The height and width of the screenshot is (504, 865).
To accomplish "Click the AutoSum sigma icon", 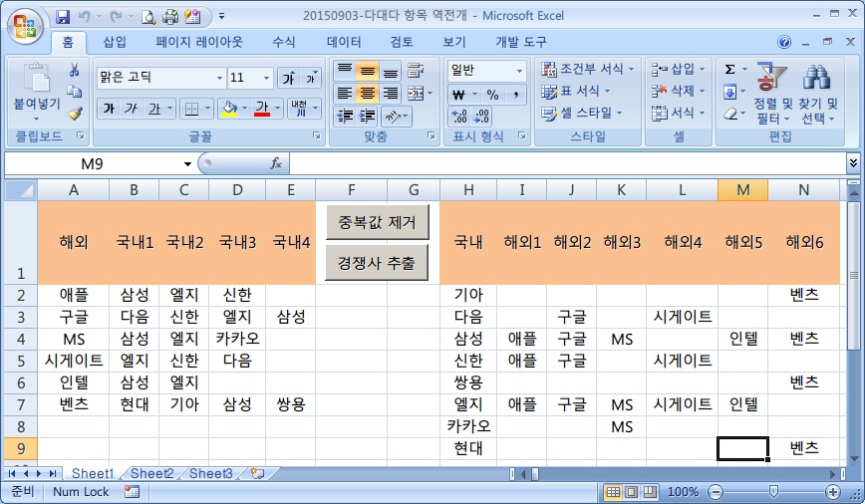I will pos(729,69).
